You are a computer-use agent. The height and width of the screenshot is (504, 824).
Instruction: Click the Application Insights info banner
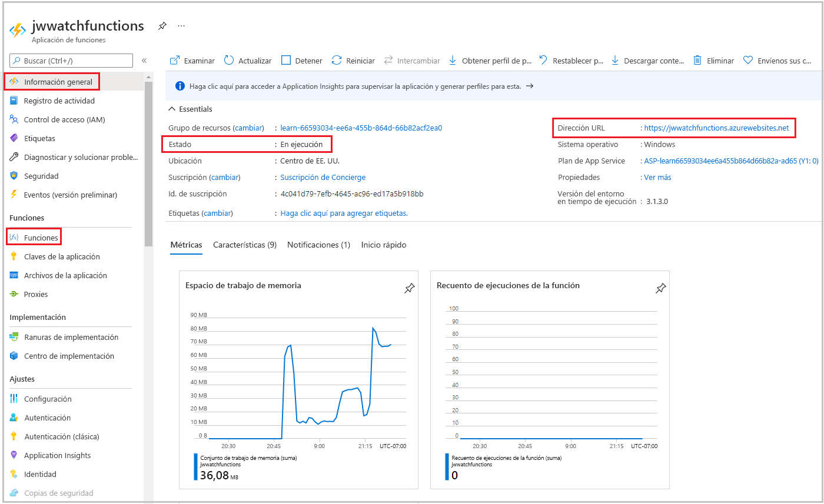click(493, 86)
